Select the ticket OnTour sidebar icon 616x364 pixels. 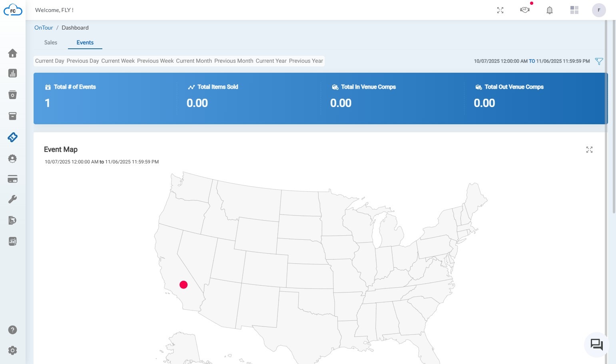13,137
